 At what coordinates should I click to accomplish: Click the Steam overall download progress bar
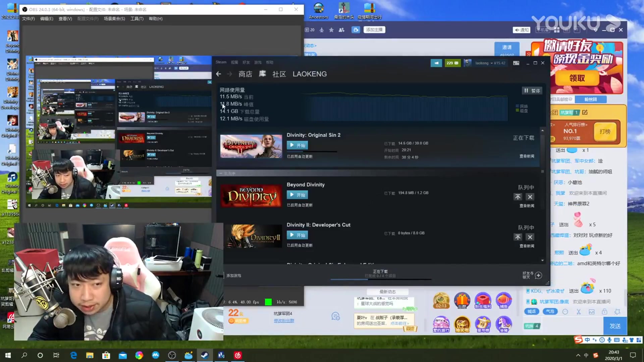[381, 279]
